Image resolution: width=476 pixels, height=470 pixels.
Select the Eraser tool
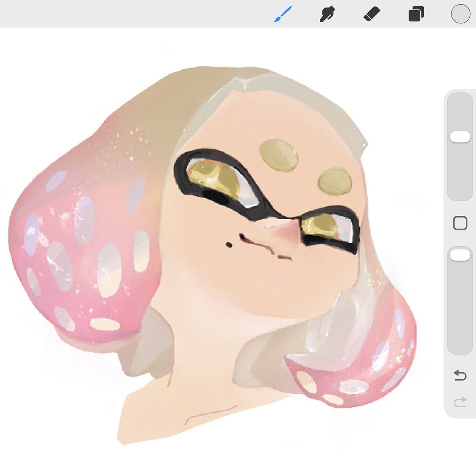pos(372,14)
